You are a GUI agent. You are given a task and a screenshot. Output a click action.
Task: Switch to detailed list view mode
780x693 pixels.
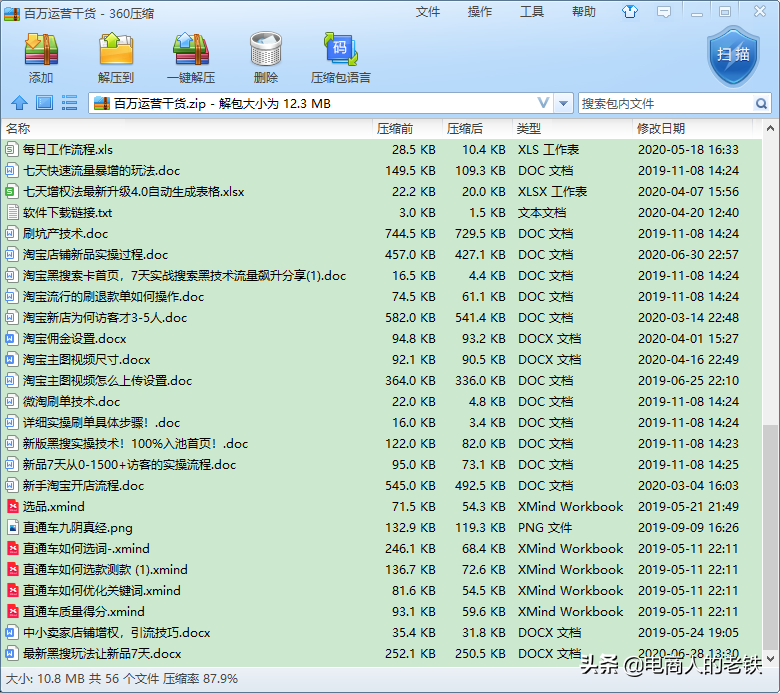[69, 103]
